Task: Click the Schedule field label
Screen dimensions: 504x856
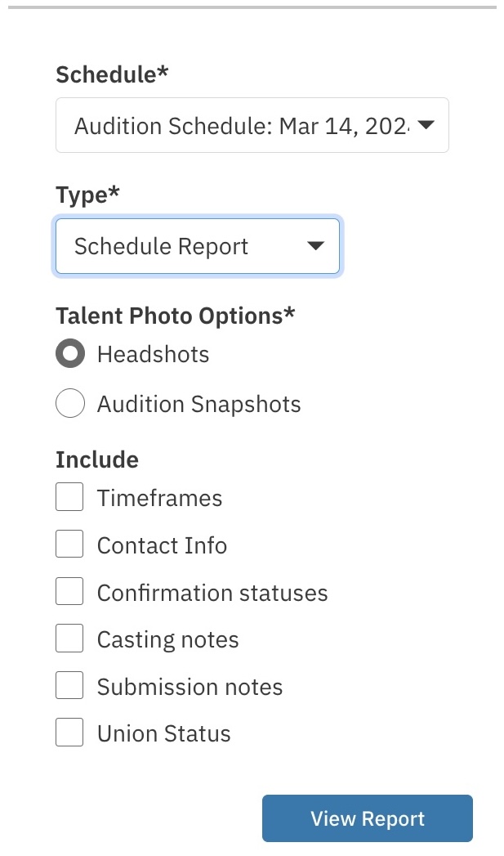Action: coord(112,75)
